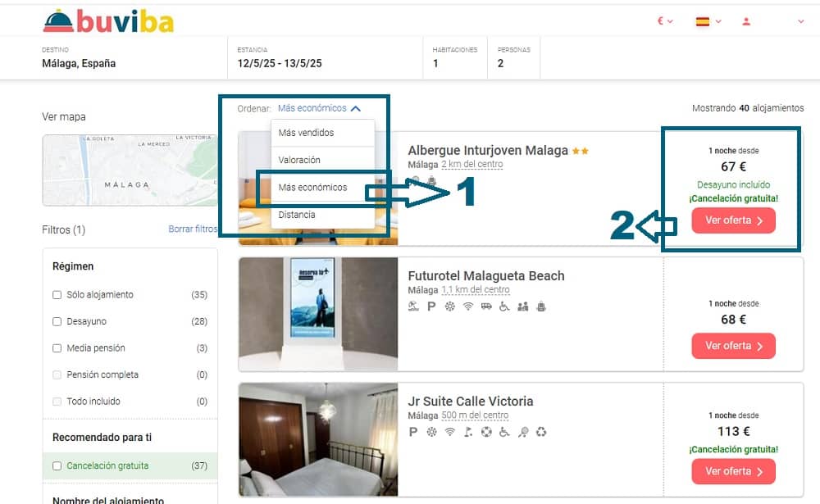Click the 2 km del centro distance link
Image resolution: width=820 pixels, height=504 pixels.
(x=472, y=164)
